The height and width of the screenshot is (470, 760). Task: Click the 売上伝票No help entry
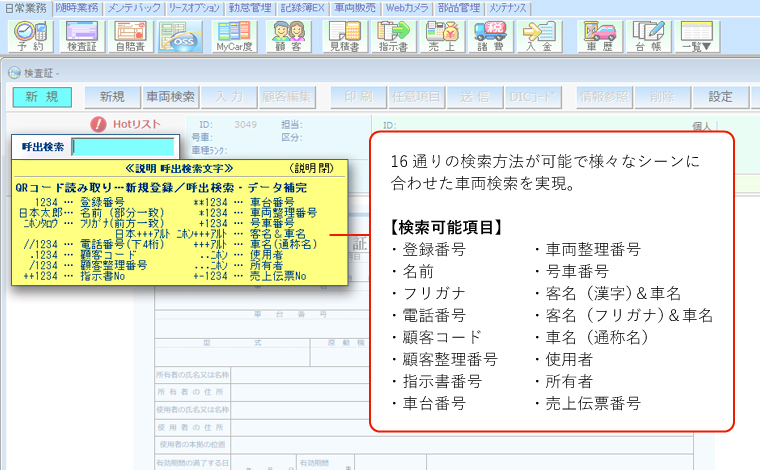[x=278, y=276]
